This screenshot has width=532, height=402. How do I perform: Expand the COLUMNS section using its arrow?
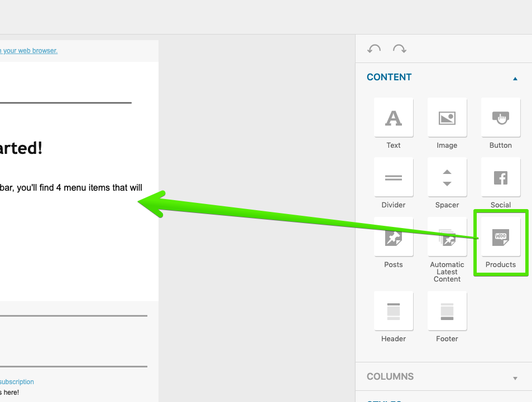(515, 378)
